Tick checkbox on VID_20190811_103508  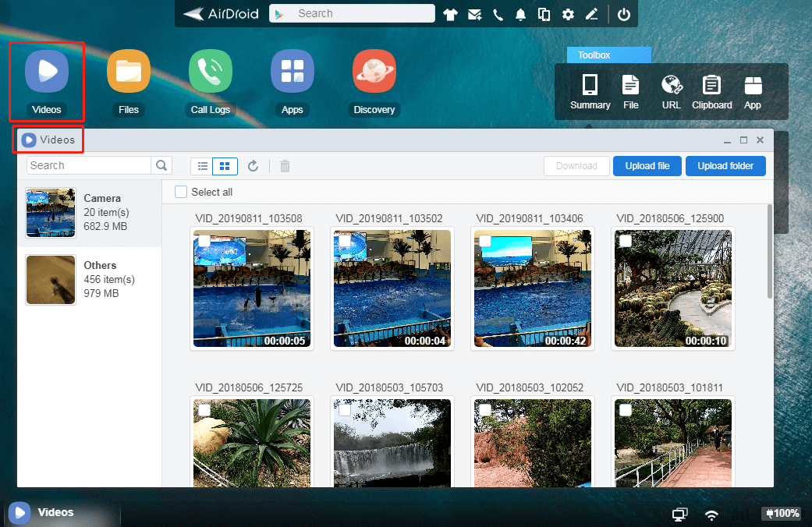[x=204, y=241]
